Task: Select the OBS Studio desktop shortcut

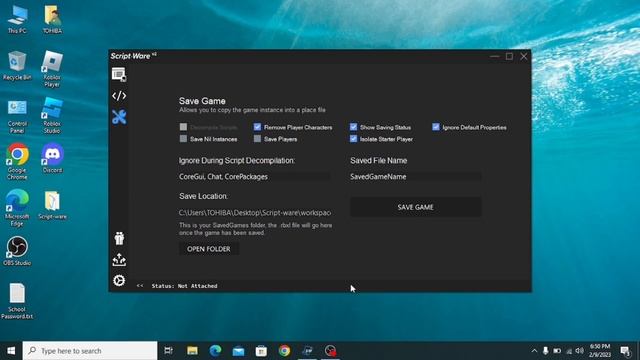Action: [17, 251]
